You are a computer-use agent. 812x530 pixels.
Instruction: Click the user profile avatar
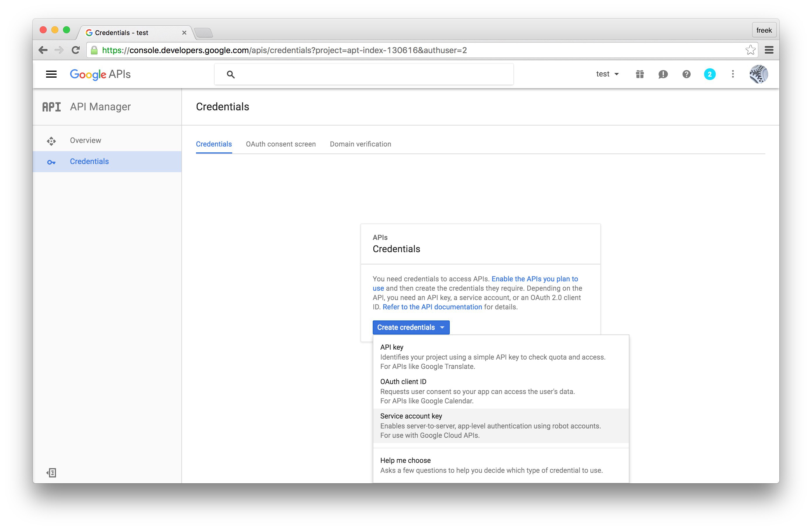pyautogui.click(x=758, y=74)
